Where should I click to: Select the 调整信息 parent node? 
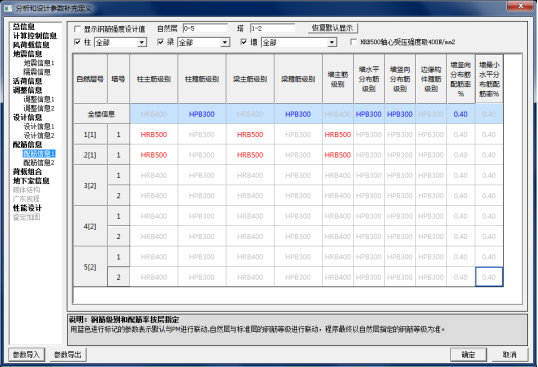pyautogui.click(x=27, y=90)
